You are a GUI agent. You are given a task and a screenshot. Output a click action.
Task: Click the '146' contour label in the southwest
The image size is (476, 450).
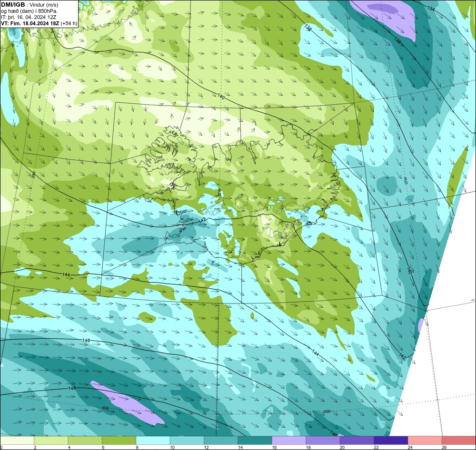[86, 341]
